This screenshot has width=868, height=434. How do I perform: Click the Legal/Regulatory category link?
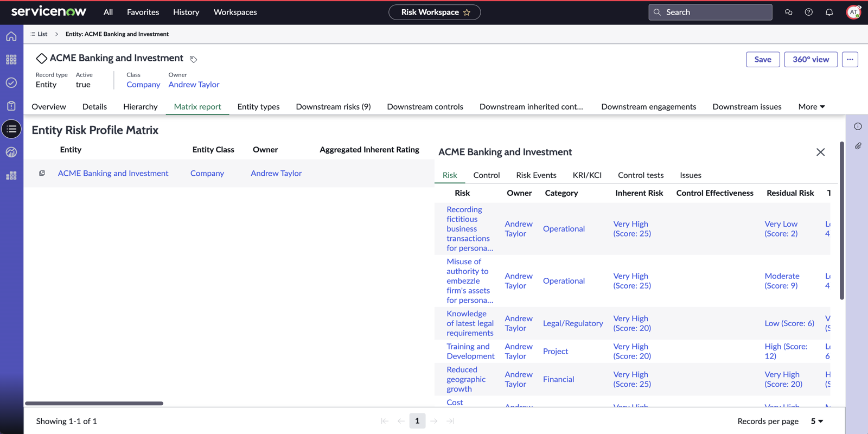(573, 323)
